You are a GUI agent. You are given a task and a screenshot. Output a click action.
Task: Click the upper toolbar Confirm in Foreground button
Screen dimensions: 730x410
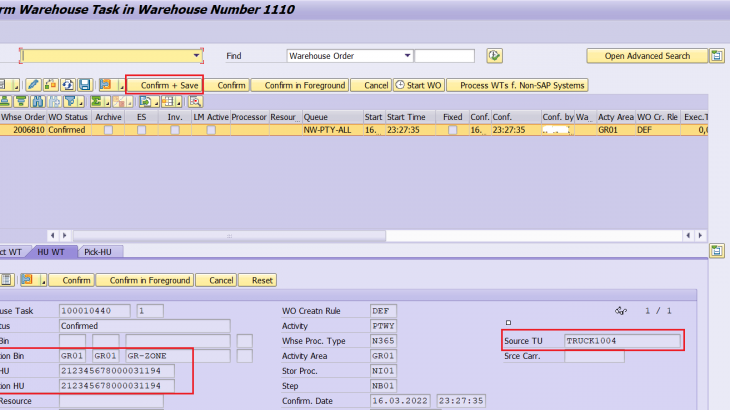pyautogui.click(x=300, y=85)
